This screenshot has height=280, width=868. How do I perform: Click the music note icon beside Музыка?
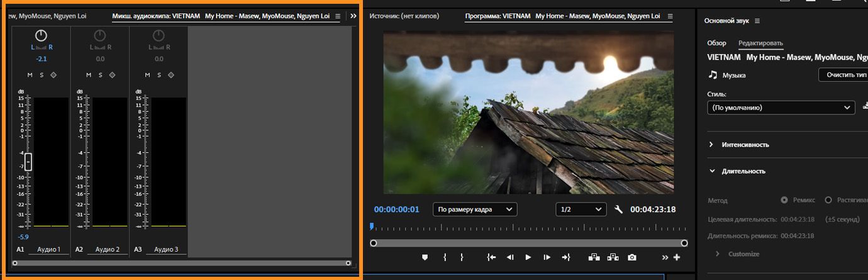[x=713, y=75]
